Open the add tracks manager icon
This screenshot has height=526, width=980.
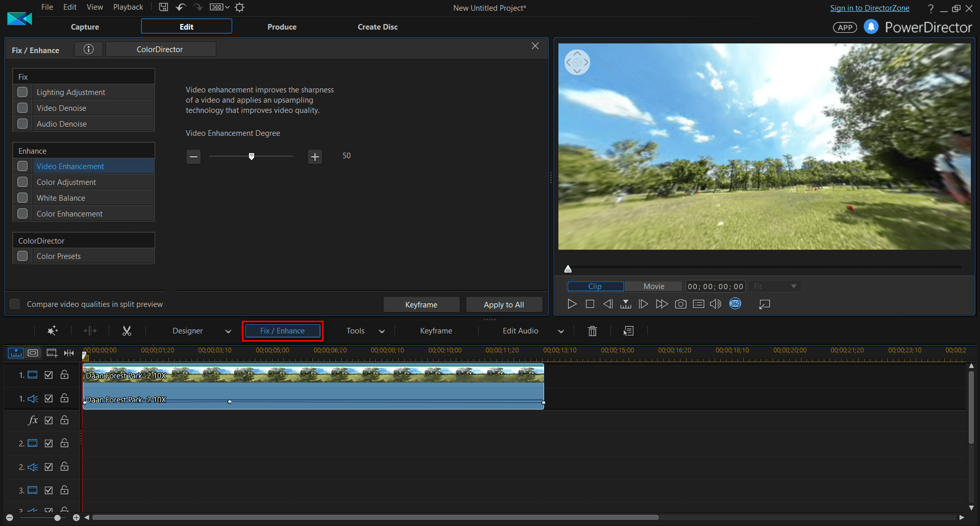pos(52,353)
